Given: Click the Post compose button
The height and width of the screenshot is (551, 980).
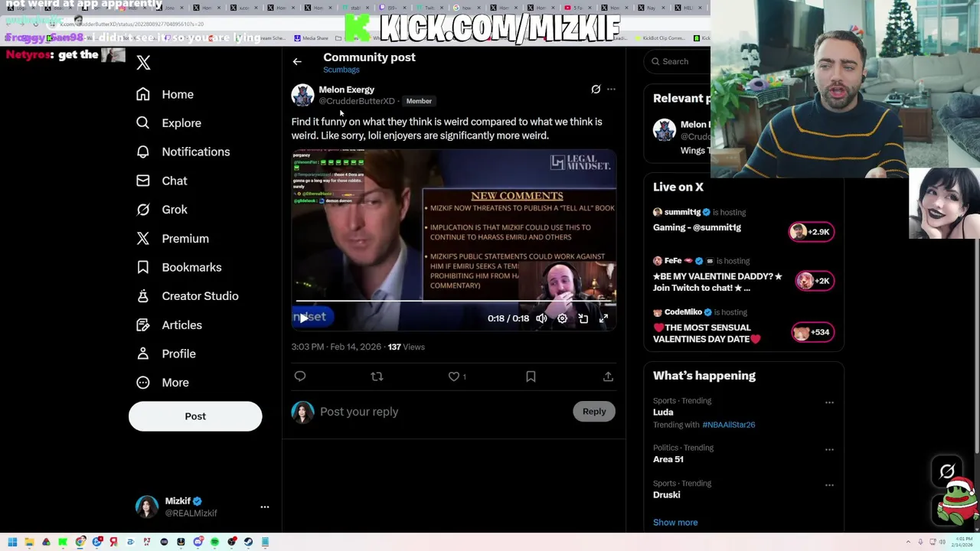Looking at the screenshot, I should pos(195,416).
